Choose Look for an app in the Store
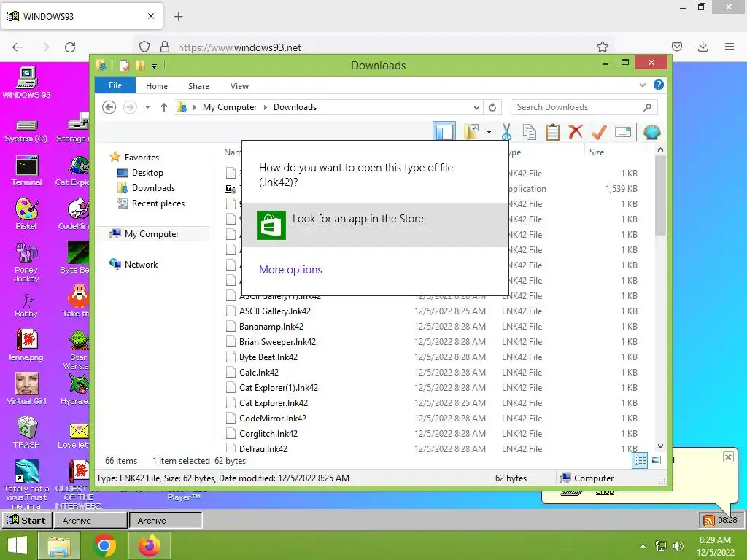The height and width of the screenshot is (560, 747). 374,225
